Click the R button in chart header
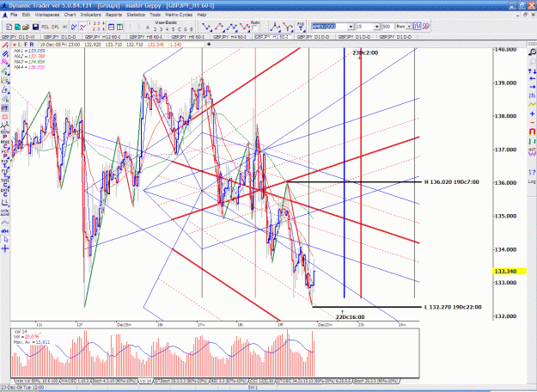This screenshot has width=537, height=392. (x=32, y=45)
